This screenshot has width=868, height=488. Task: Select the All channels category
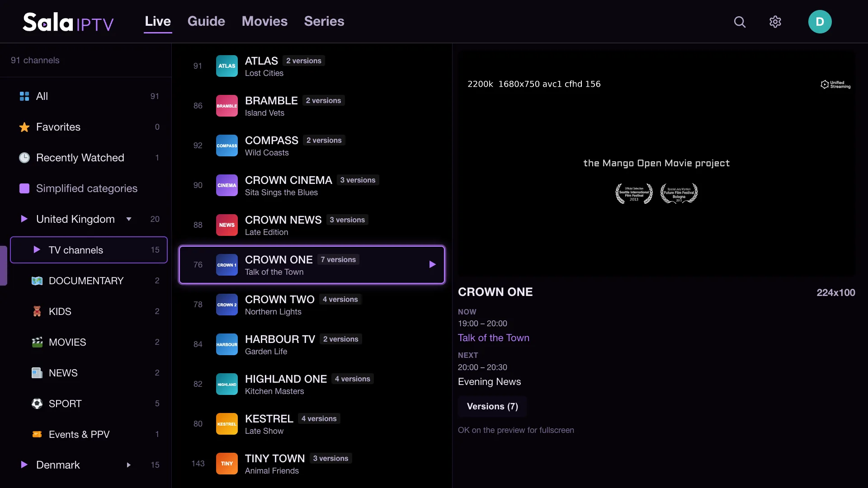pyautogui.click(x=89, y=96)
